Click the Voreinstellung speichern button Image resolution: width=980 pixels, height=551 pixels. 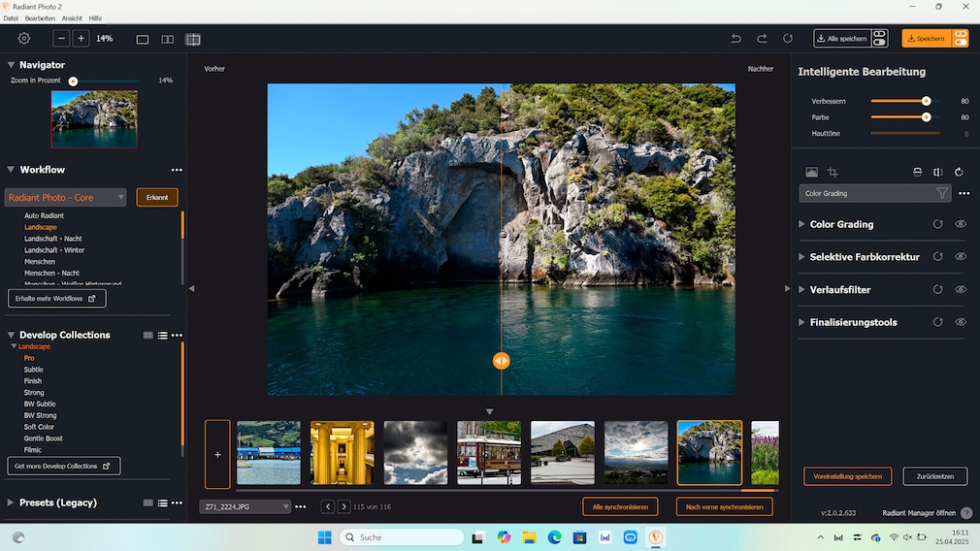847,476
